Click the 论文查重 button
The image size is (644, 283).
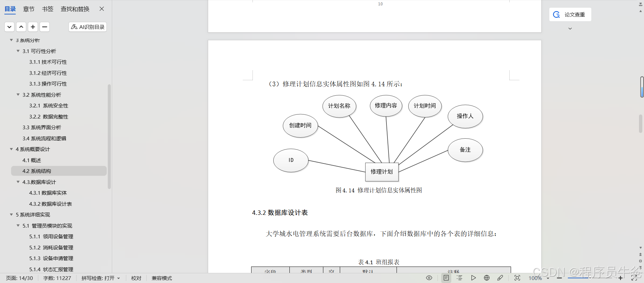pos(570,14)
